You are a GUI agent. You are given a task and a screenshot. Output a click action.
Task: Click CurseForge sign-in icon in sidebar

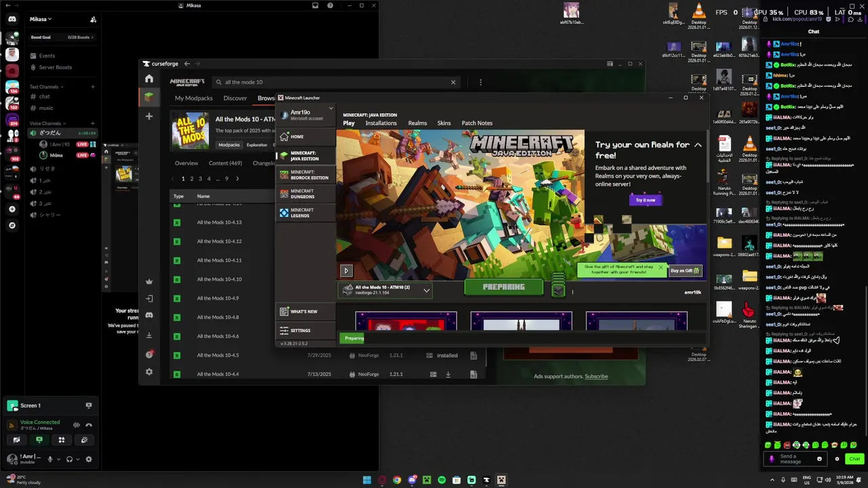149,299
